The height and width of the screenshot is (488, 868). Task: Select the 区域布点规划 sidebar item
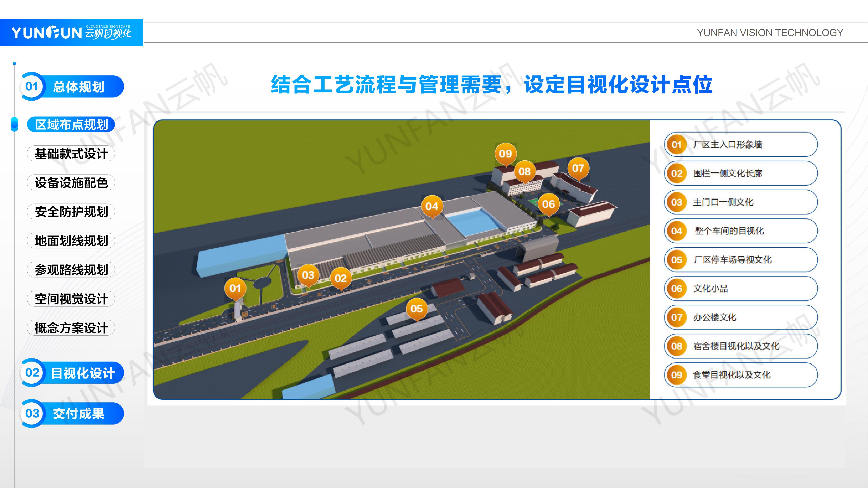click(71, 125)
